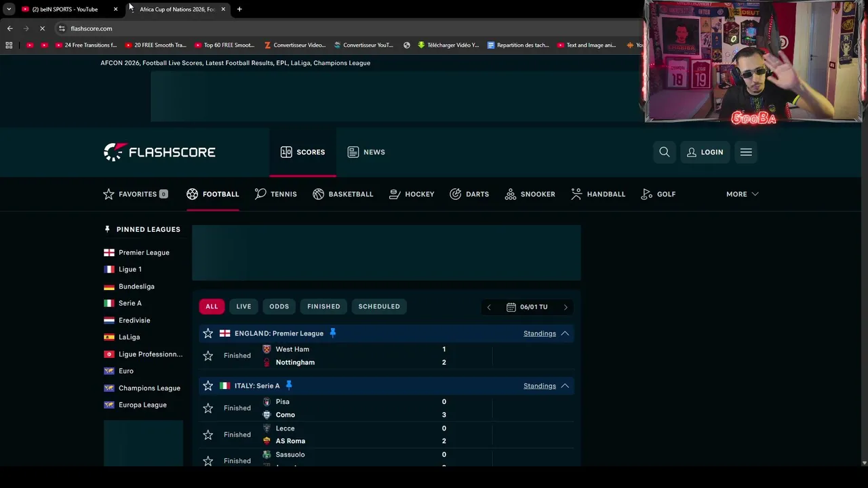Favorite the Italy Serie A star

[208, 386]
